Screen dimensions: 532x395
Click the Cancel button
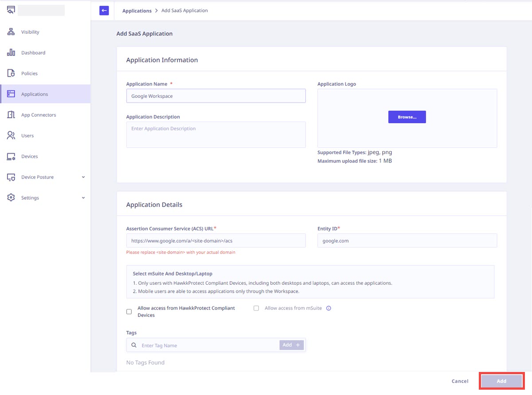460,381
